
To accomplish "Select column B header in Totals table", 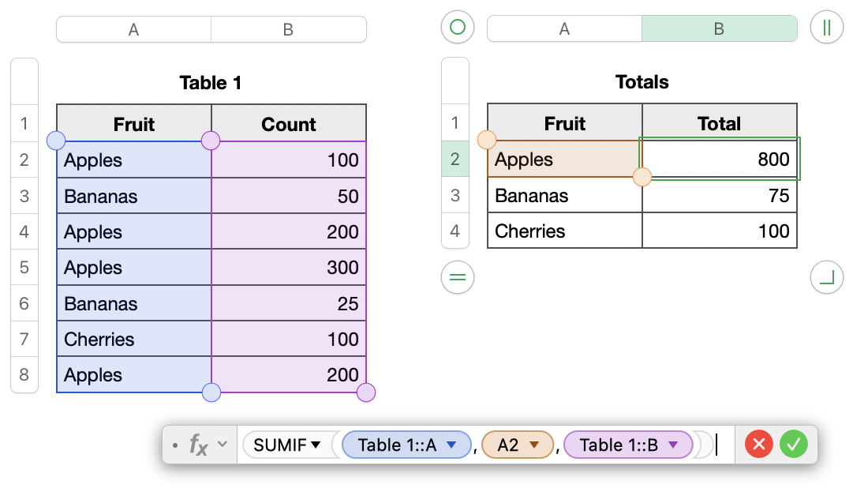I will pos(719,29).
